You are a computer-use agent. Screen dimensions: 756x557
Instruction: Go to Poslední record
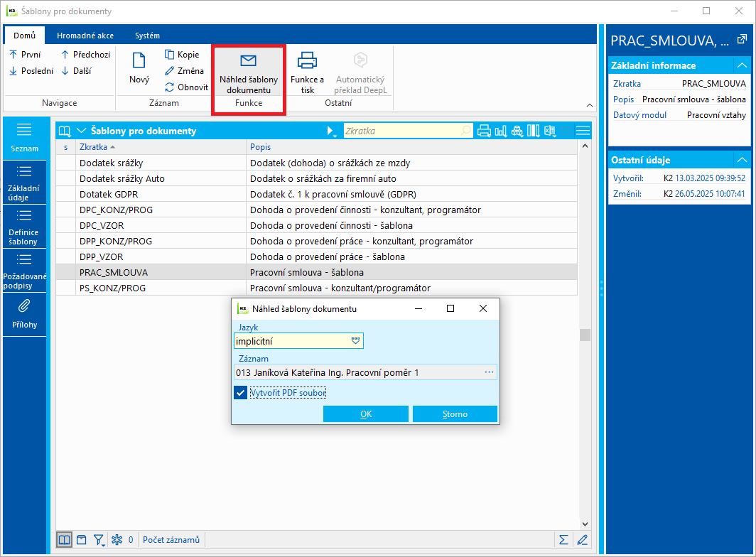(x=31, y=71)
